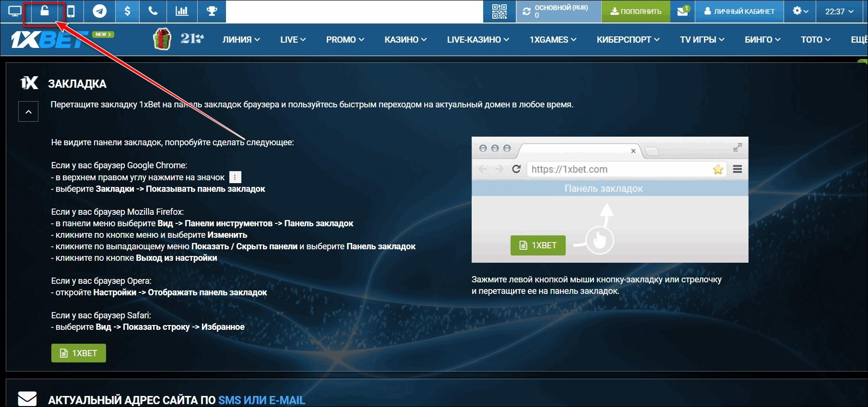Open the LIVE-КАЗИНО menu

[478, 40]
